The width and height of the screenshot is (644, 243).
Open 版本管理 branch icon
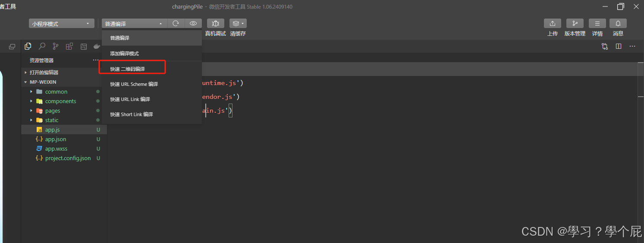coord(575,24)
